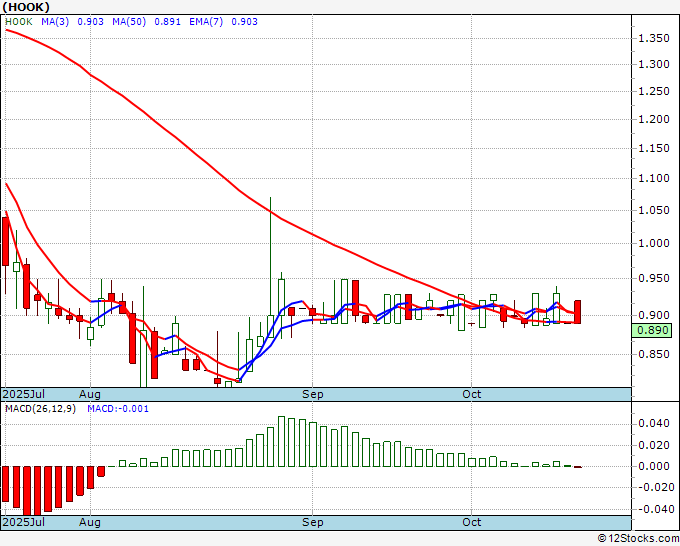This screenshot has height=546, width=680.
Task: Click the Sep marker on MACD axis
Action: coord(313,522)
